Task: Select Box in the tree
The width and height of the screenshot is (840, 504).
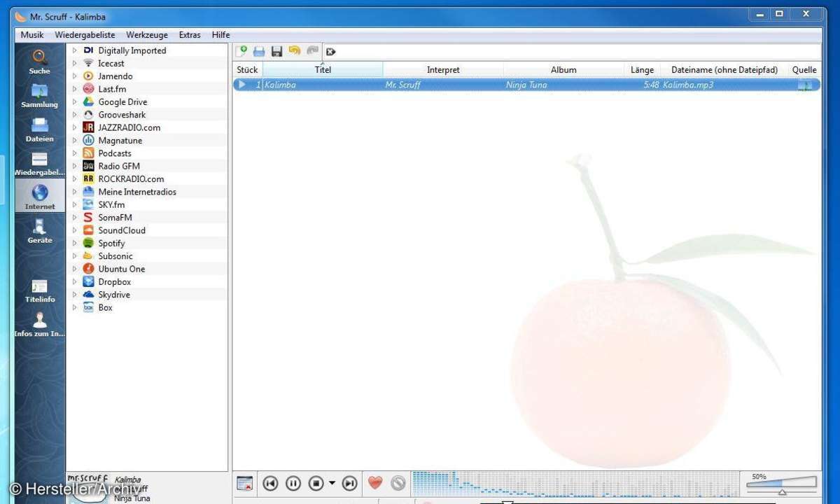Action: point(105,307)
